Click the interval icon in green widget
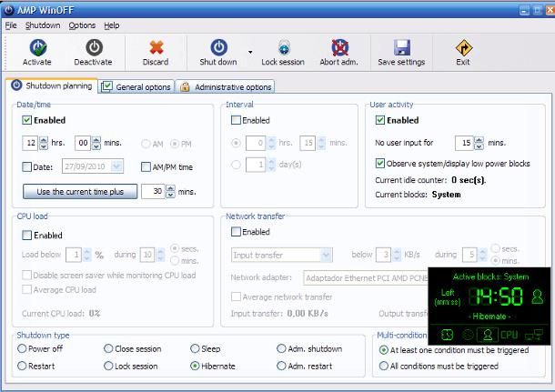Image resolution: width=555 pixels, height=392 pixels. 468,335
